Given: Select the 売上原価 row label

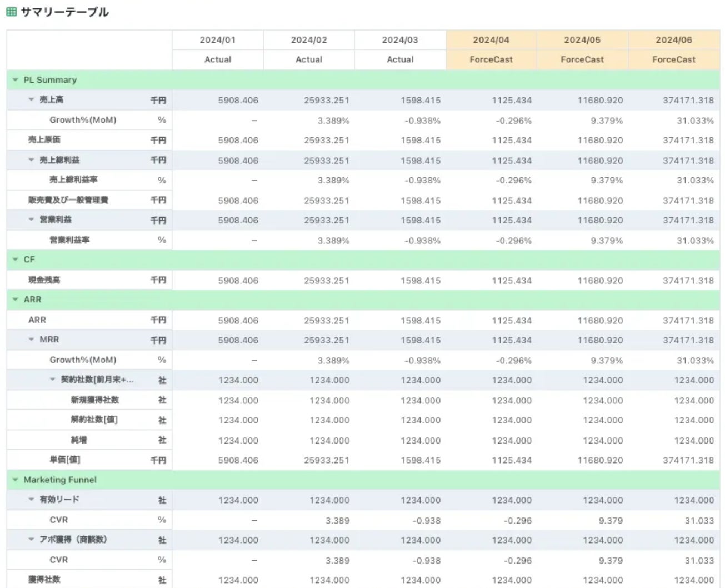Looking at the screenshot, I should (44, 140).
